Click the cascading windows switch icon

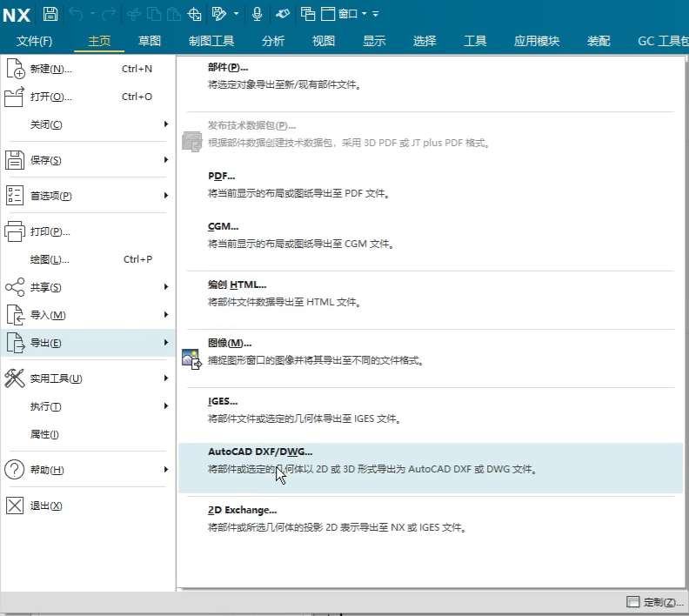(x=308, y=14)
